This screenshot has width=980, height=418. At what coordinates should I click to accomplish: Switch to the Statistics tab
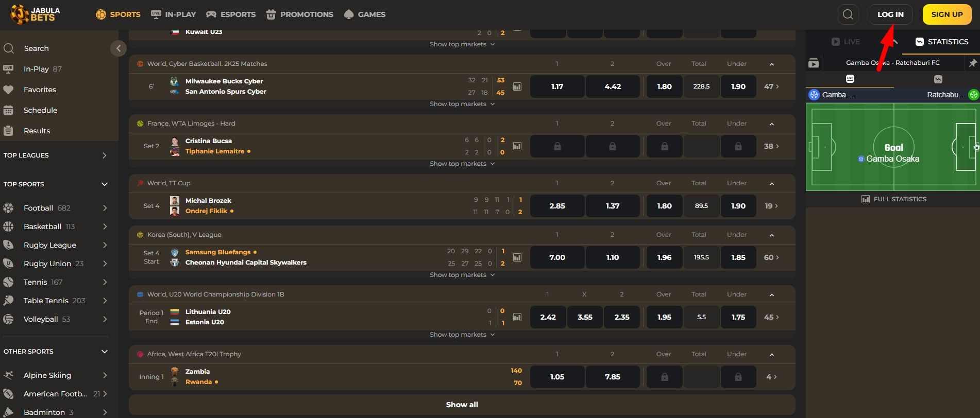click(x=941, y=42)
